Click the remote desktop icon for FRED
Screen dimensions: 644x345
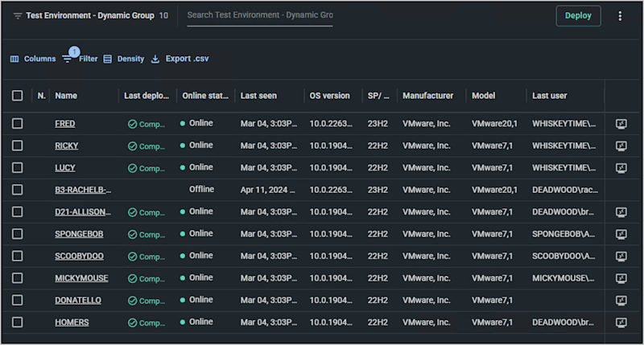(621, 124)
